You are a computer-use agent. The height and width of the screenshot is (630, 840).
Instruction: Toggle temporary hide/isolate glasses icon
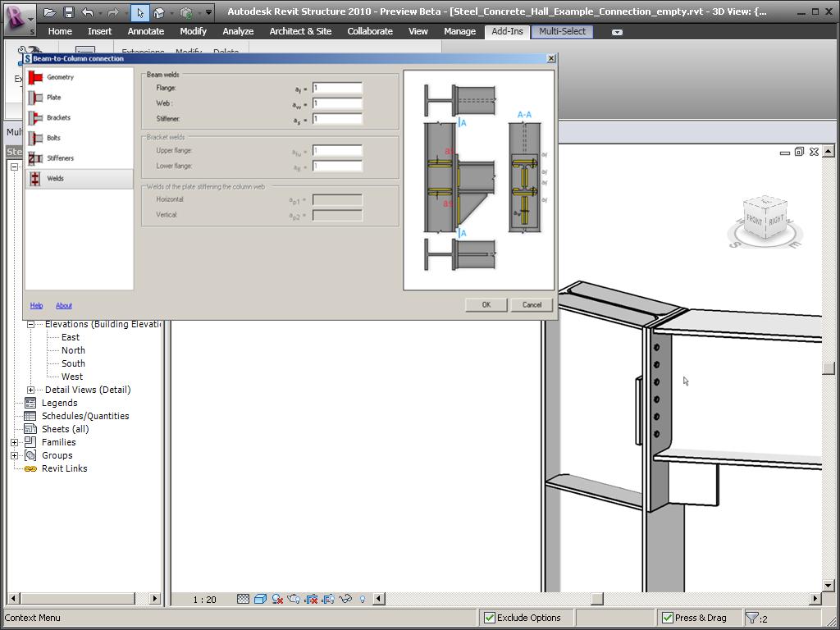(x=346, y=598)
